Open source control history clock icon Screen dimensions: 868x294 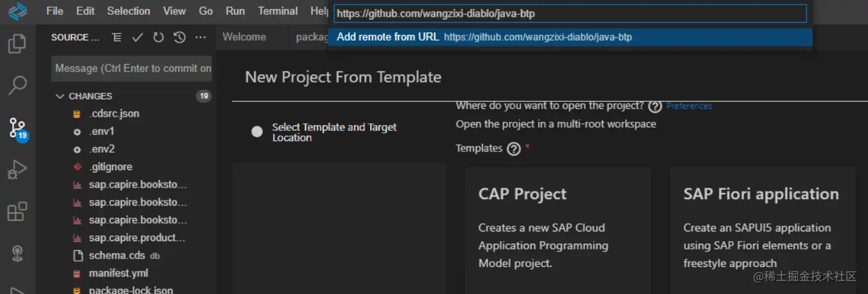pos(180,37)
